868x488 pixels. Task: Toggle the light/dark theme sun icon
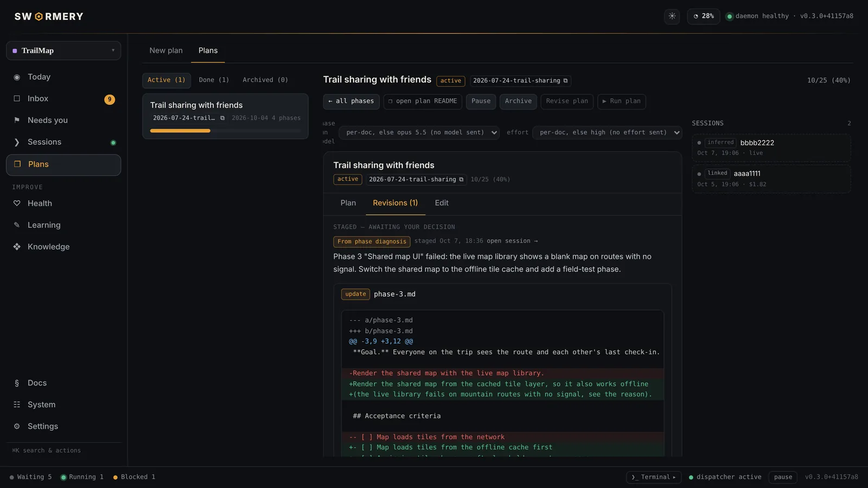coord(672,16)
